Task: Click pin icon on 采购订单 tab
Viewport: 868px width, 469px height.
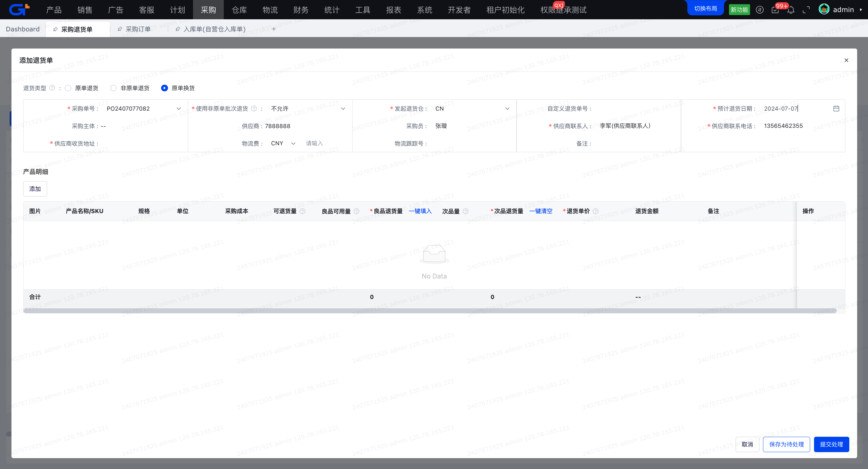Action: (120, 29)
